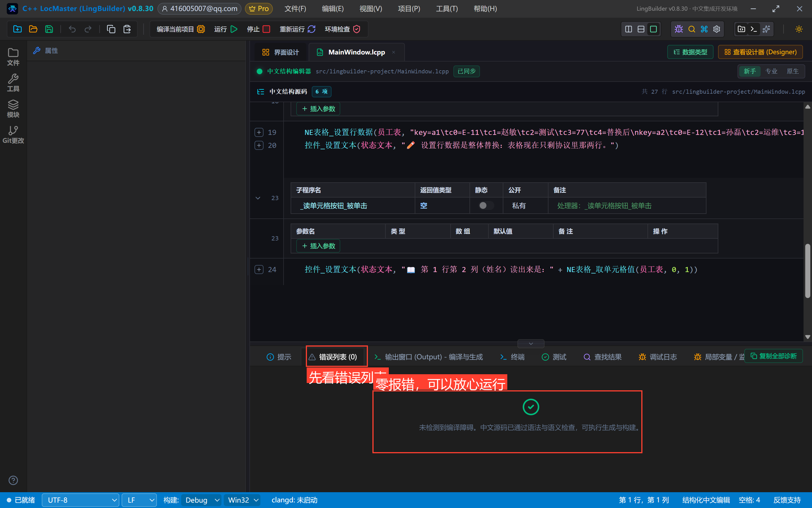Click the paste clipboard toolbar icon

127,29
